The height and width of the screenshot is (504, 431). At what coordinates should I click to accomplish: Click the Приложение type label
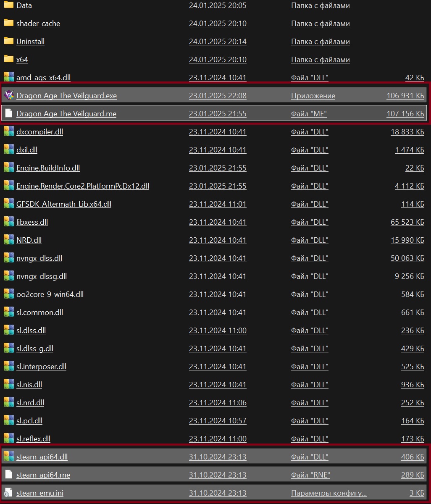(x=313, y=96)
